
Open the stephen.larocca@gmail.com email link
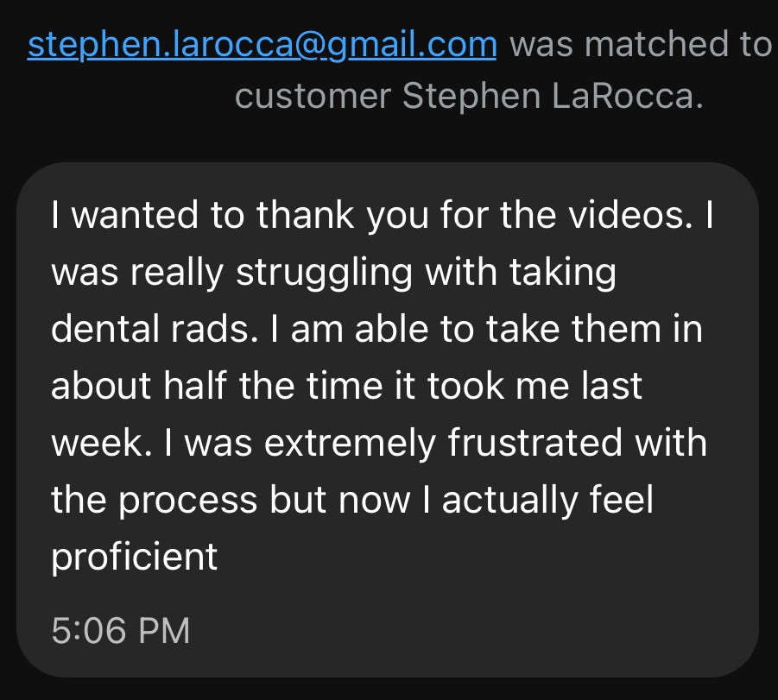(262, 45)
